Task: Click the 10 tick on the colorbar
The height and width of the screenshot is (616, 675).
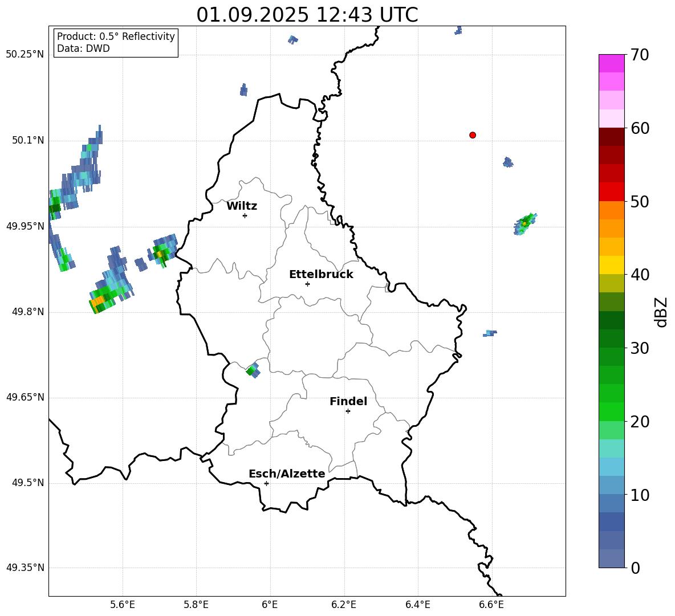Action: coord(640,495)
